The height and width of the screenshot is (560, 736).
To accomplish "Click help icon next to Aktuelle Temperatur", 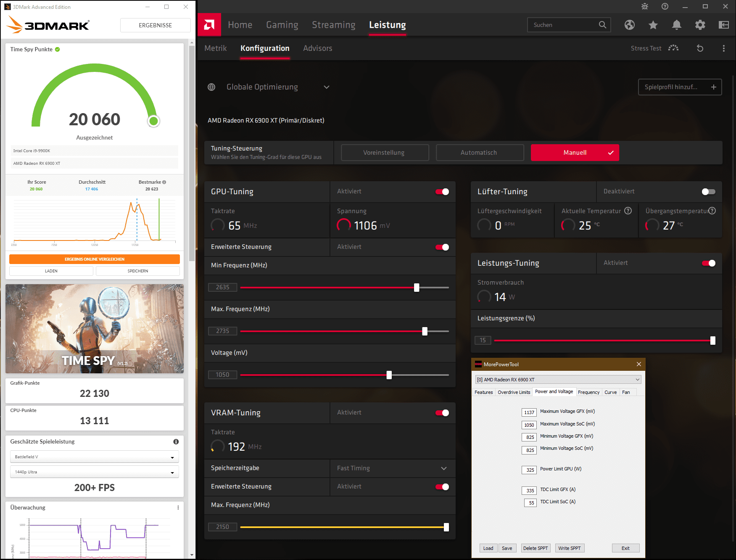I will click(628, 211).
